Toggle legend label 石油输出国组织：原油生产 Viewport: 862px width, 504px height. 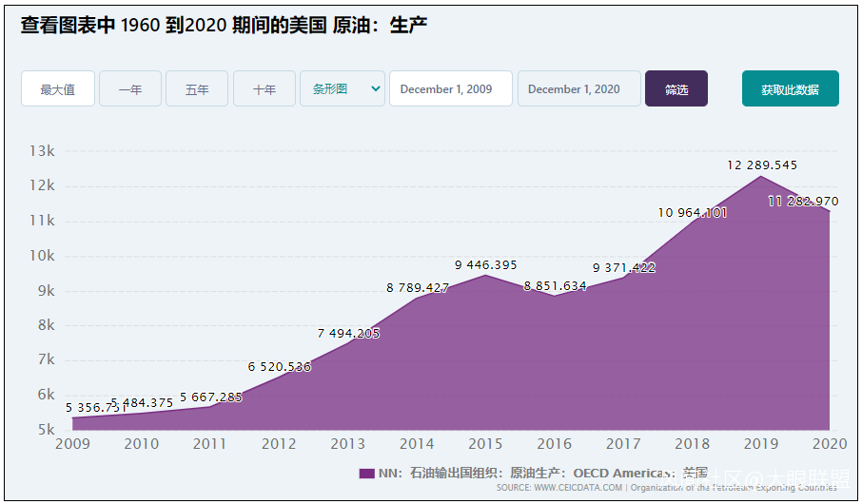(485, 474)
